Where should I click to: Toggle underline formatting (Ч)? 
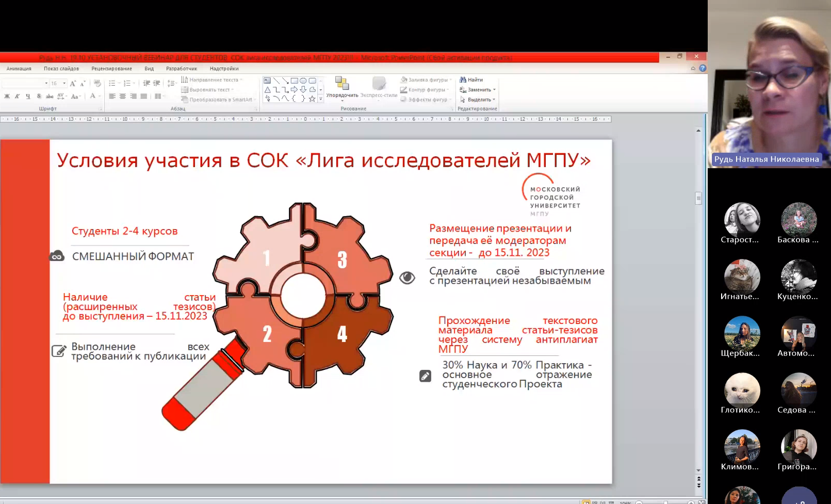coord(28,96)
